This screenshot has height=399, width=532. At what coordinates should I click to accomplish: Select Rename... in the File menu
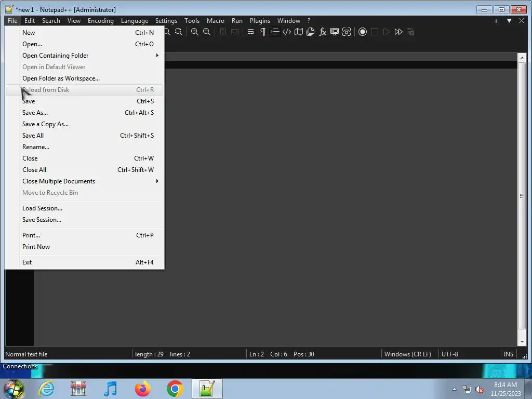click(x=85, y=147)
